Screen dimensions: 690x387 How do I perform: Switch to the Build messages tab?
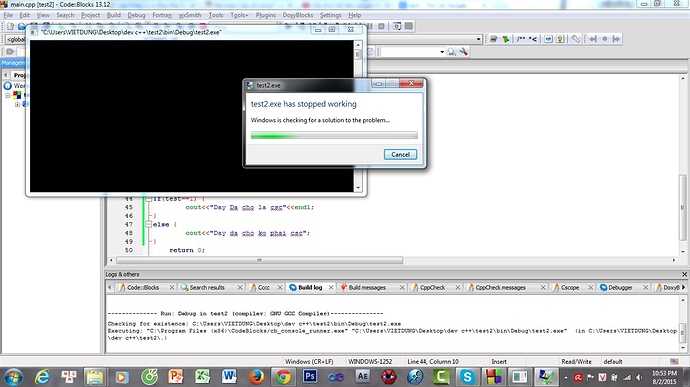367,287
